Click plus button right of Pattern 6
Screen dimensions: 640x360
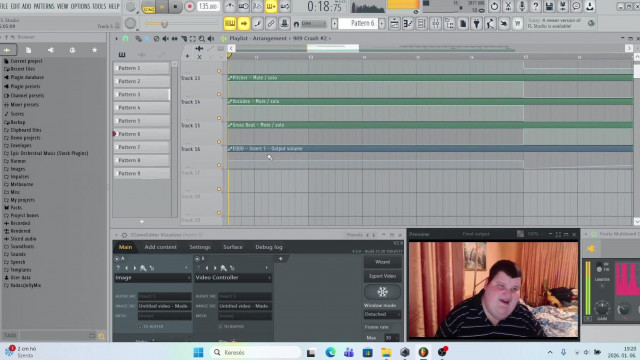coord(382,23)
